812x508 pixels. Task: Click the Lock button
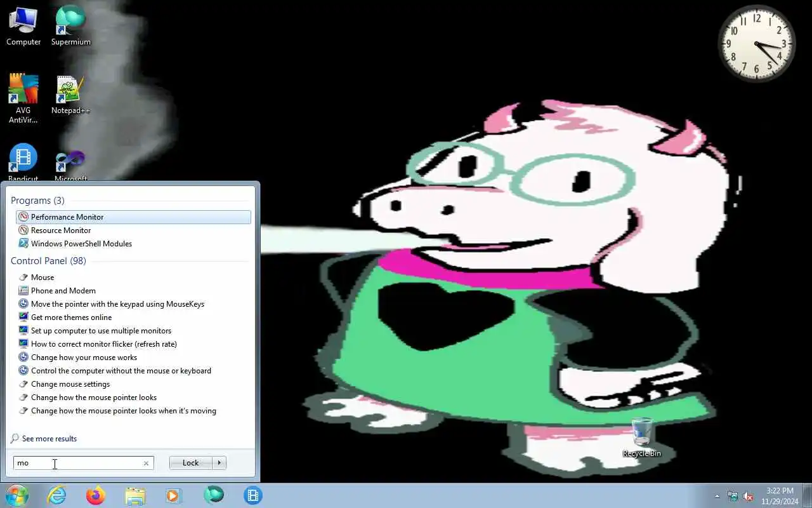click(x=190, y=463)
